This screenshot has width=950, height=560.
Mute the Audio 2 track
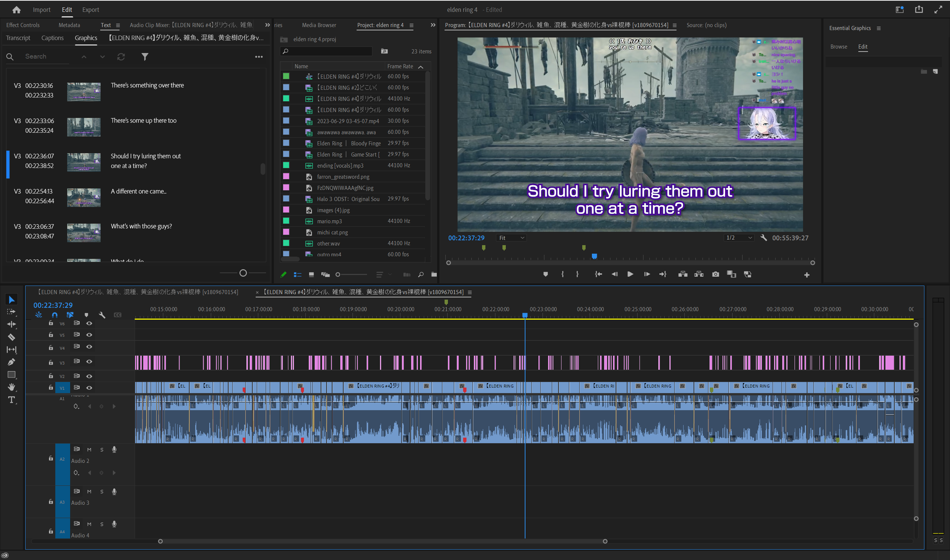[x=89, y=450]
